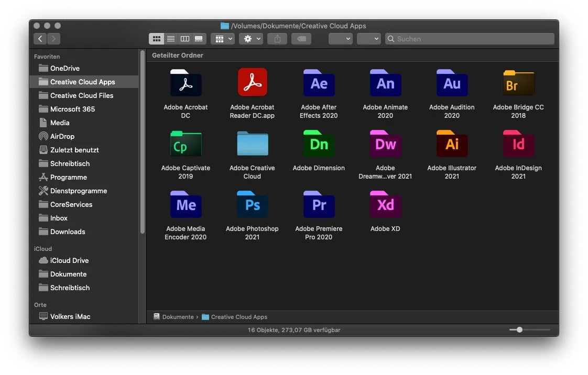Switch to list view

point(171,39)
